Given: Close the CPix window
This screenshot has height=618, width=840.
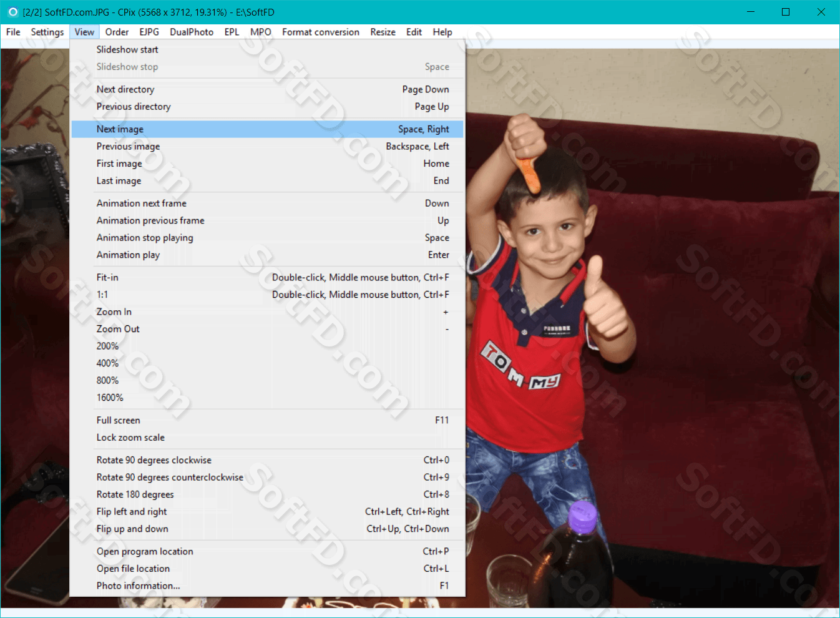Looking at the screenshot, I should point(821,12).
